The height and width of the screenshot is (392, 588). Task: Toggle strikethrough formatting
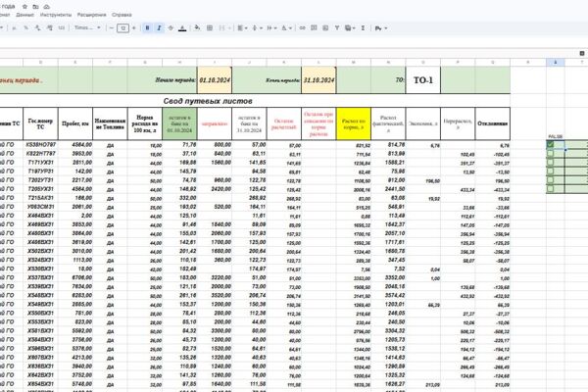(171, 28)
